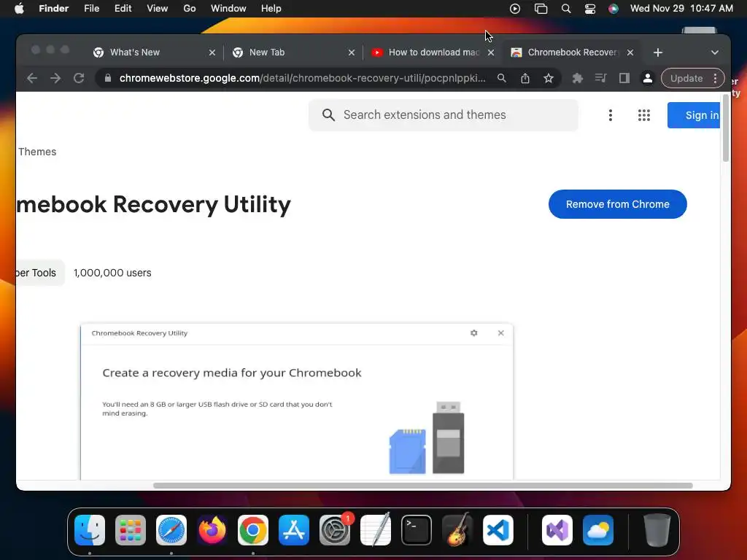Click the forward navigation arrow
Screen dimensions: 747x560
[x=55, y=78]
